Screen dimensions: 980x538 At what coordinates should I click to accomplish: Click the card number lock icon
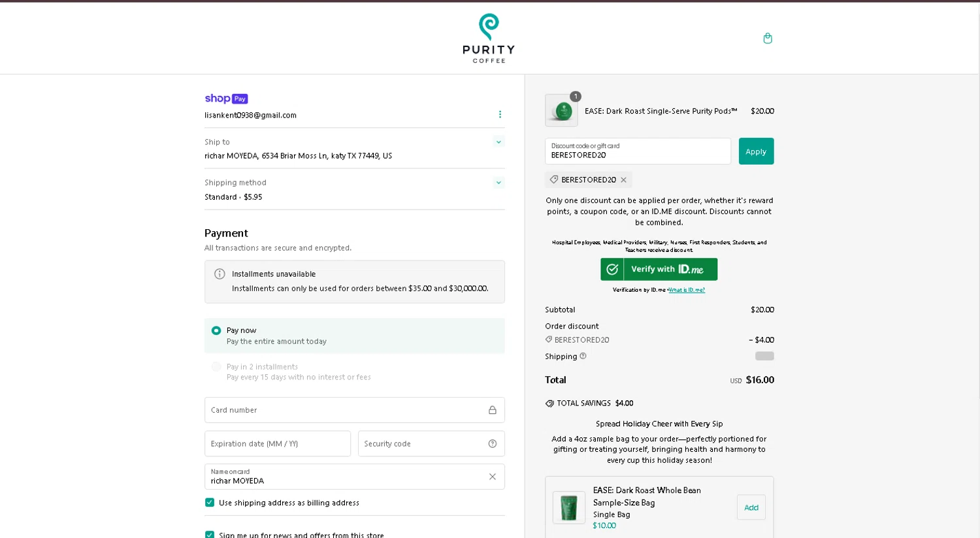click(493, 410)
